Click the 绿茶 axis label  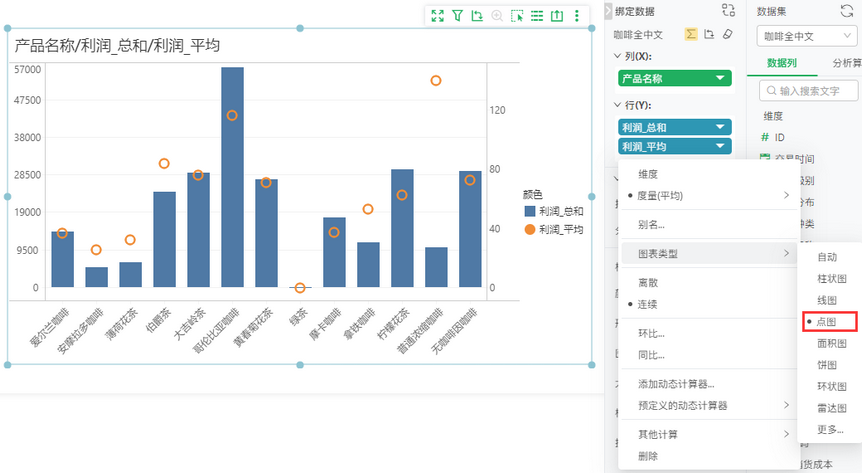pos(299,317)
